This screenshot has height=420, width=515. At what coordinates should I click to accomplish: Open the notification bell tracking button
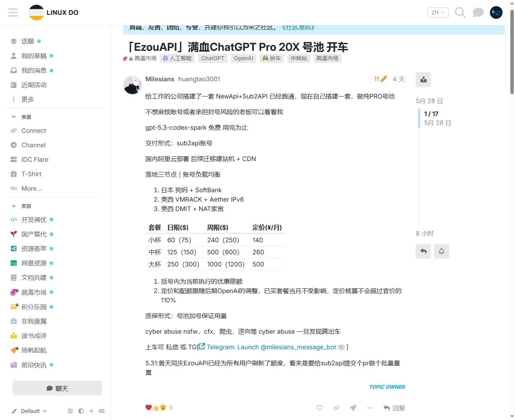tap(441, 251)
